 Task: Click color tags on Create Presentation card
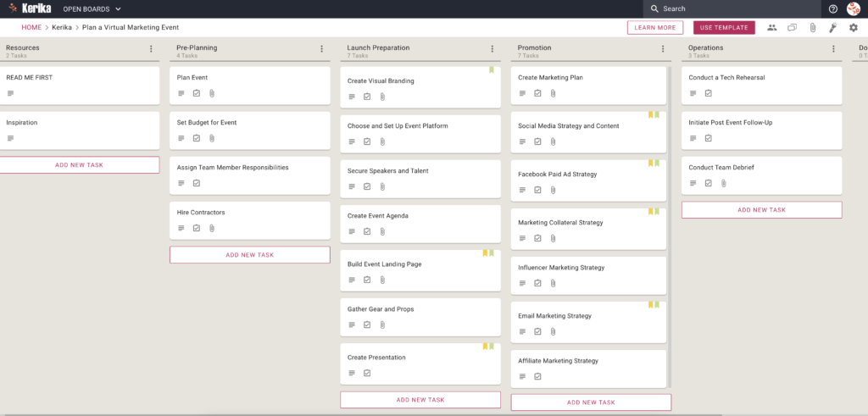click(488, 347)
